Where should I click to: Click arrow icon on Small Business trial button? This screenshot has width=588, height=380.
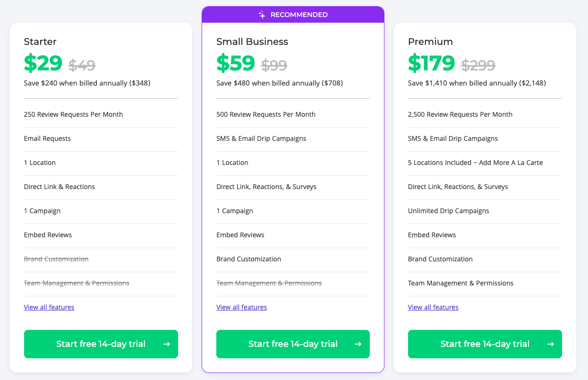(358, 344)
